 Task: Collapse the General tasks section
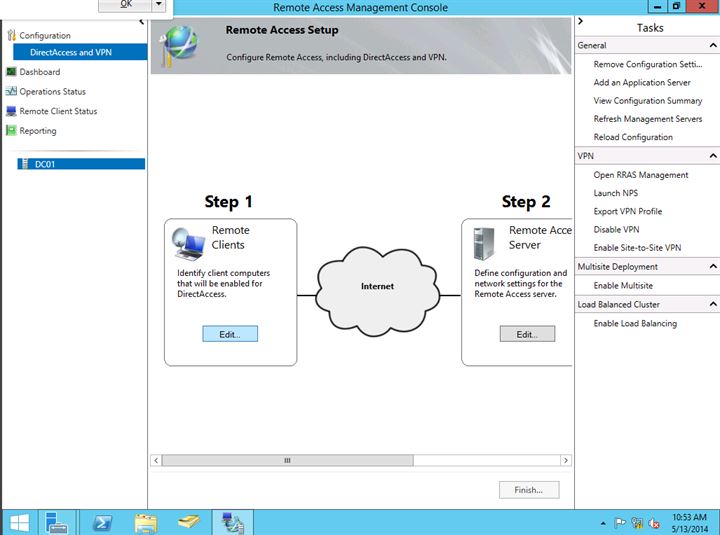713,45
